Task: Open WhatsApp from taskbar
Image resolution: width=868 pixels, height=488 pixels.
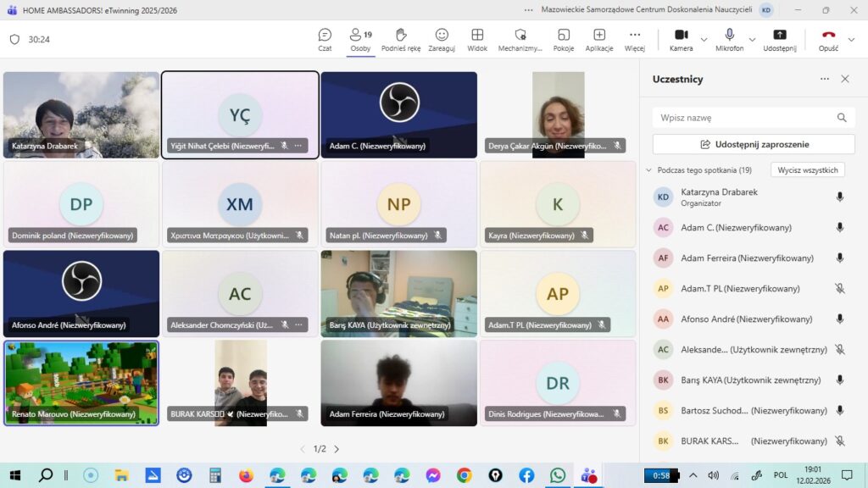Action: point(558,475)
